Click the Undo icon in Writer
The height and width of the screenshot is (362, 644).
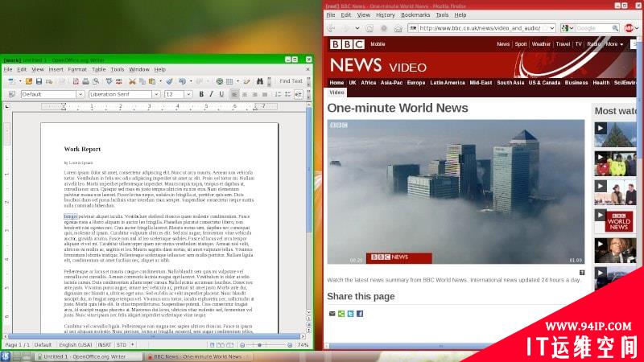(x=182, y=81)
